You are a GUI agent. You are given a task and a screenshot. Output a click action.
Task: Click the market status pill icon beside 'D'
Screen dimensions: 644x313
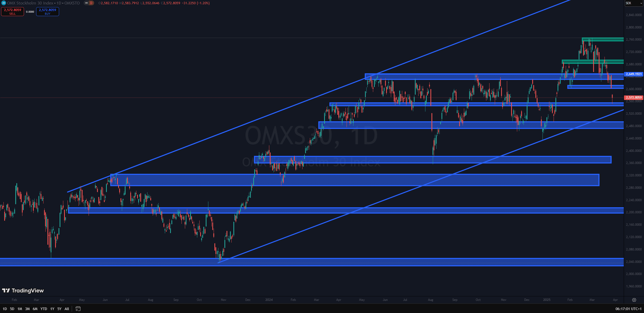pos(86,3)
